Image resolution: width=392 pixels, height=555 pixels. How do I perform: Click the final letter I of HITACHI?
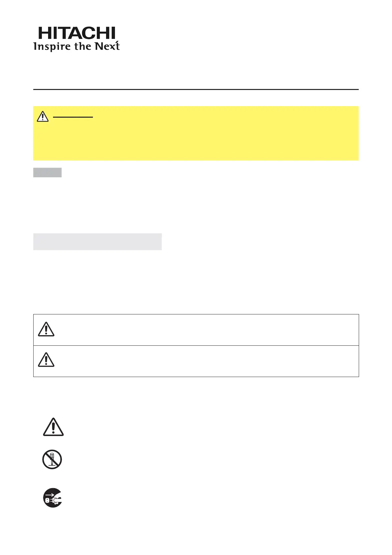113,34
